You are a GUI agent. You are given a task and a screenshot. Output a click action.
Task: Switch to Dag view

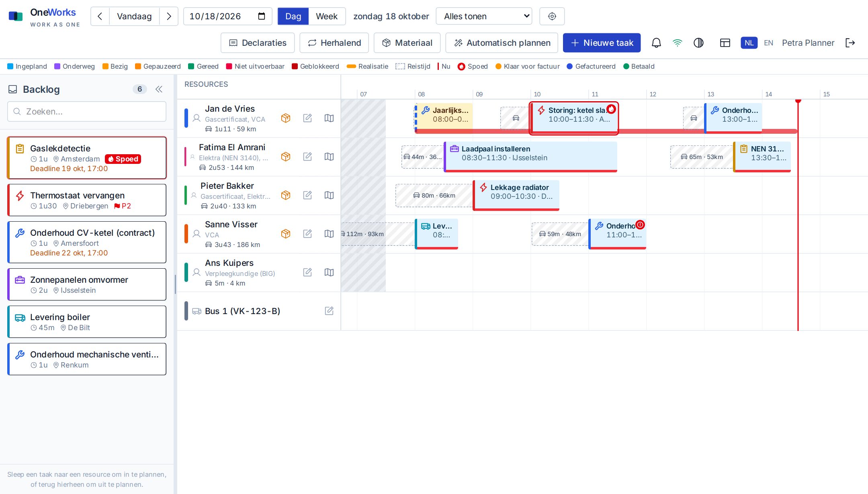[293, 16]
